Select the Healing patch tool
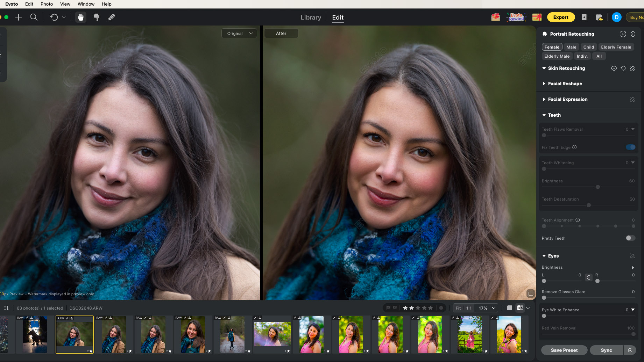 tap(111, 17)
